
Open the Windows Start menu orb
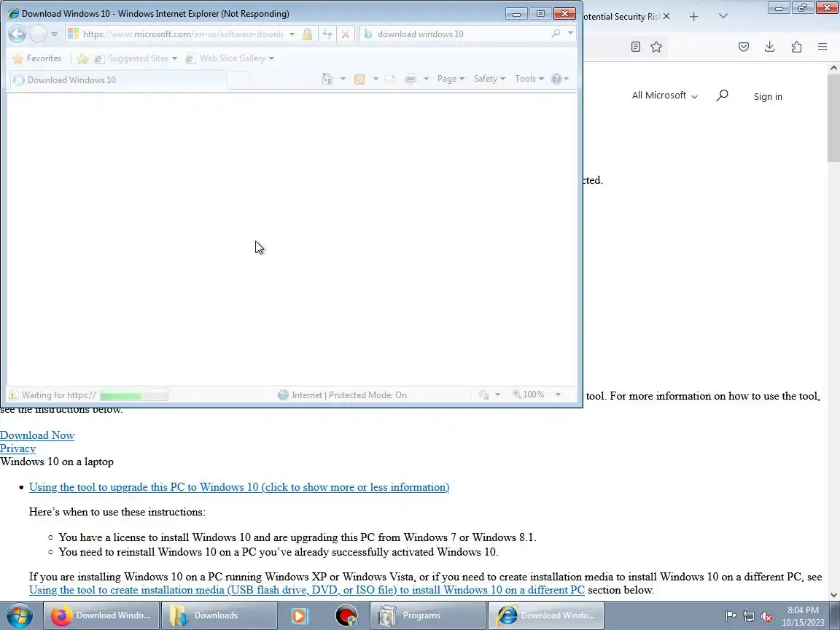pyautogui.click(x=19, y=615)
